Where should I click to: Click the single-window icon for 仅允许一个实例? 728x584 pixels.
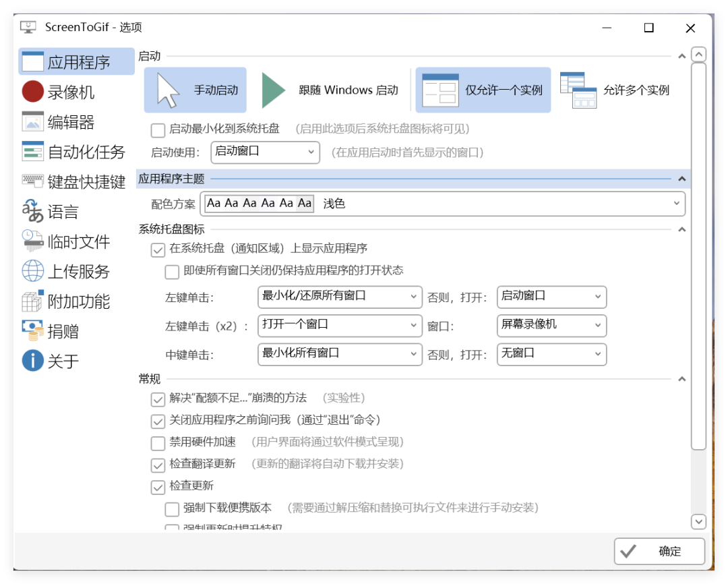point(440,90)
